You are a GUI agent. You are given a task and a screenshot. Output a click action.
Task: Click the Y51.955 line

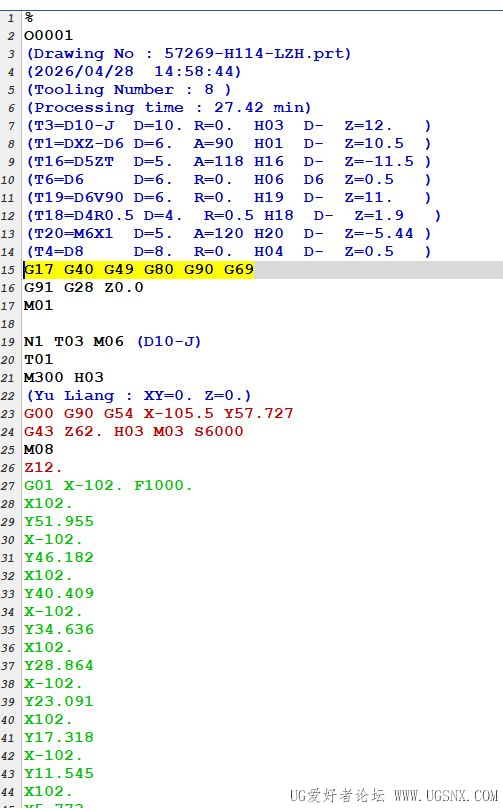pos(59,521)
